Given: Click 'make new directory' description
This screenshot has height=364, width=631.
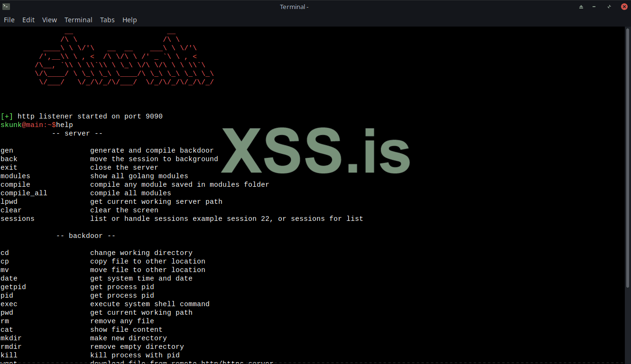Looking at the screenshot, I should point(129,338).
